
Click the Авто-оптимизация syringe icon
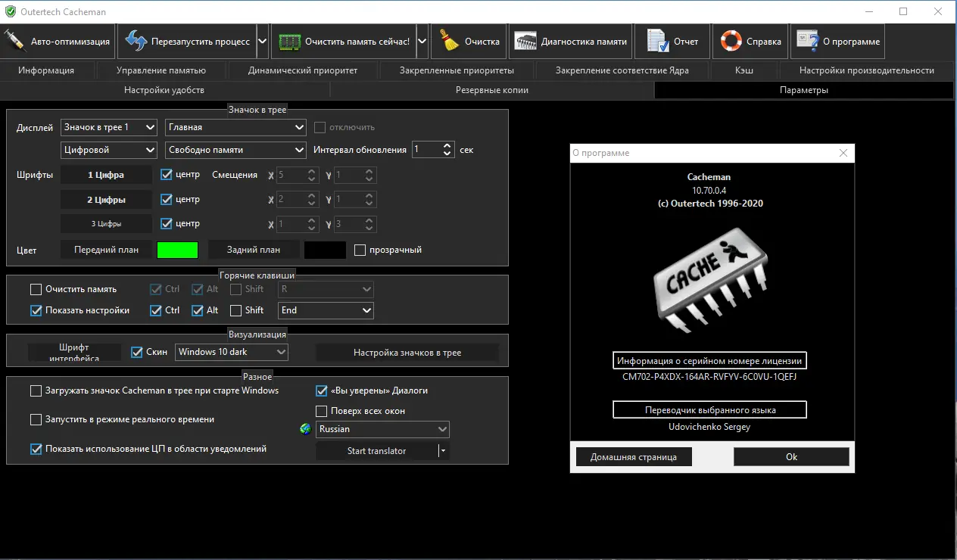(x=14, y=41)
